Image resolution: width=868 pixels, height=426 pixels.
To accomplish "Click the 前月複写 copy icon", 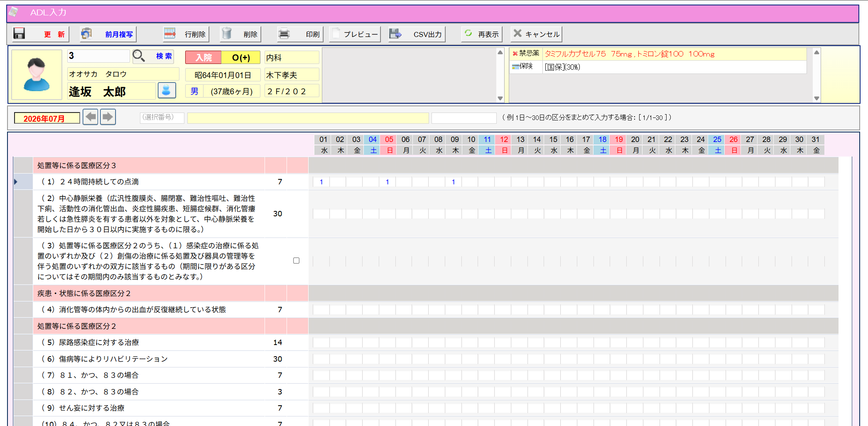I will (x=86, y=34).
